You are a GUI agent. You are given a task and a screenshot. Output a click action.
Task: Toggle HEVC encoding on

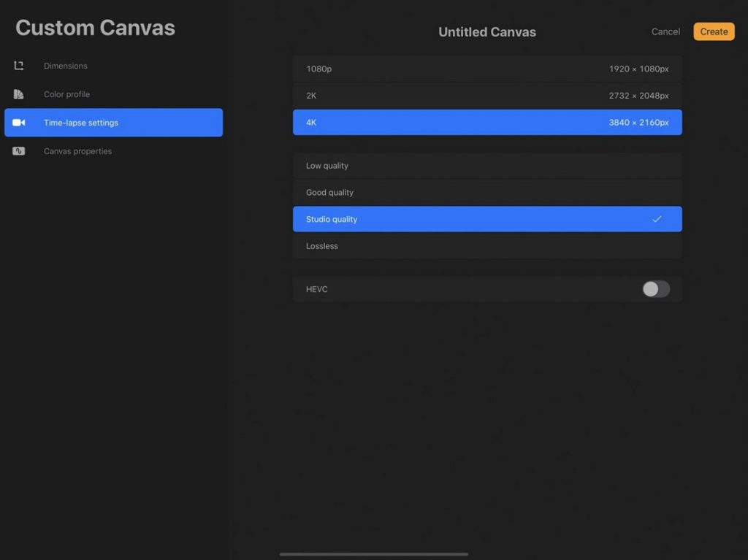point(655,289)
